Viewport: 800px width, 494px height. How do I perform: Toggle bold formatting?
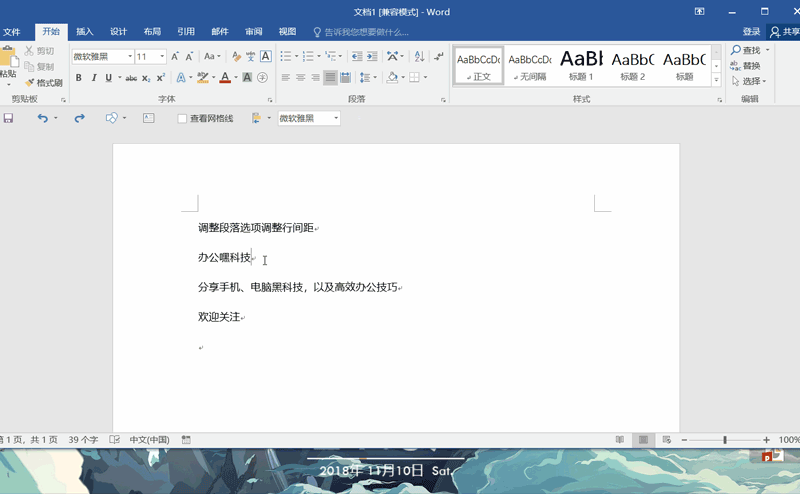tap(79, 78)
